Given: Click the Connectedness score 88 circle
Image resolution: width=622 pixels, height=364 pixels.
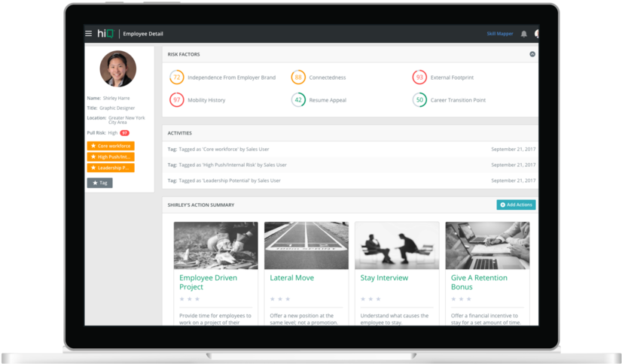Looking at the screenshot, I should pyautogui.click(x=298, y=77).
